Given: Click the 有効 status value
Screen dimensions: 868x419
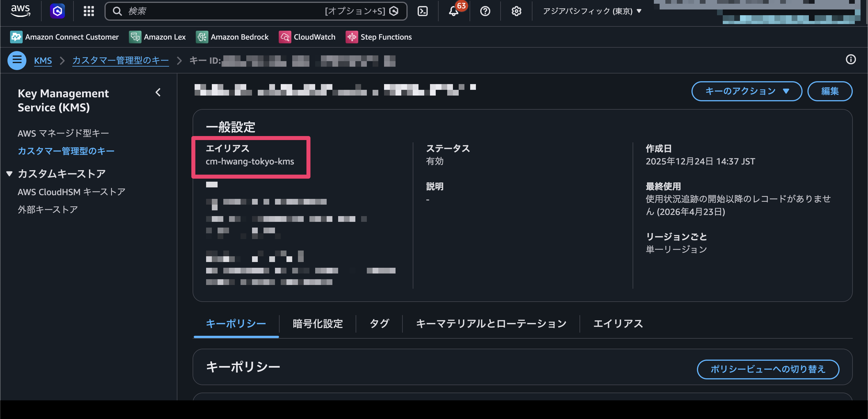Looking at the screenshot, I should 435,161.
